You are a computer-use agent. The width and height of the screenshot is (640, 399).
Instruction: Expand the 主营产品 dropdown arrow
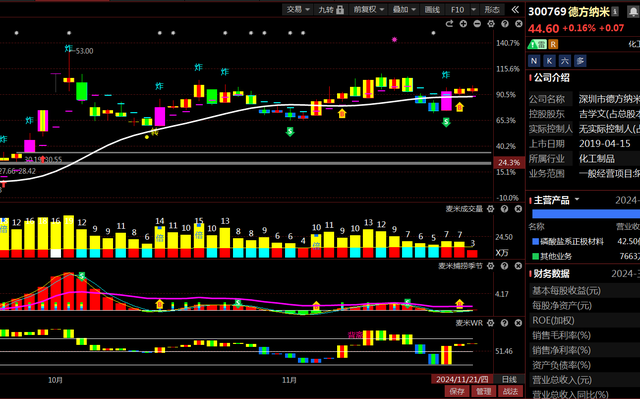point(577,200)
